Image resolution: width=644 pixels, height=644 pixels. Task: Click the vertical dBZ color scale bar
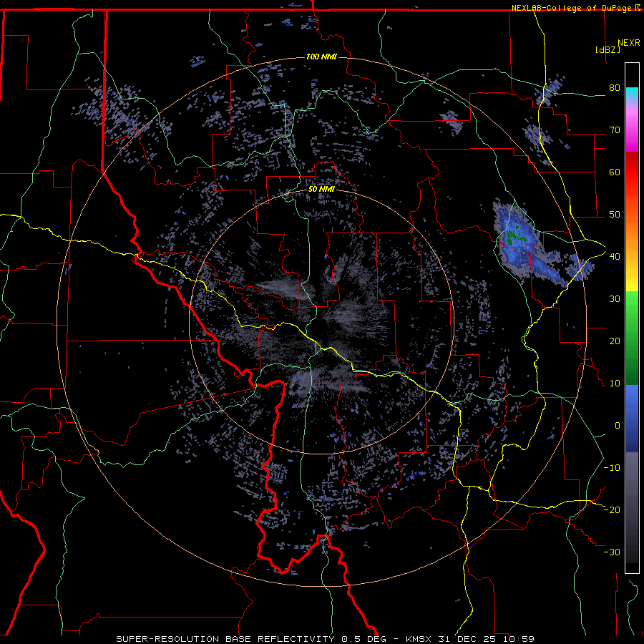pos(632,318)
